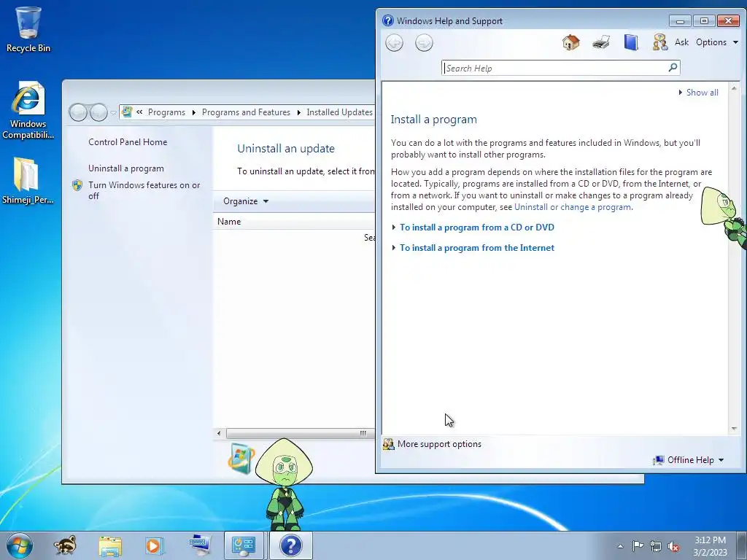Expand 'To install a program from a CD or DVD'
This screenshot has width=747, height=560.
pyautogui.click(x=477, y=227)
